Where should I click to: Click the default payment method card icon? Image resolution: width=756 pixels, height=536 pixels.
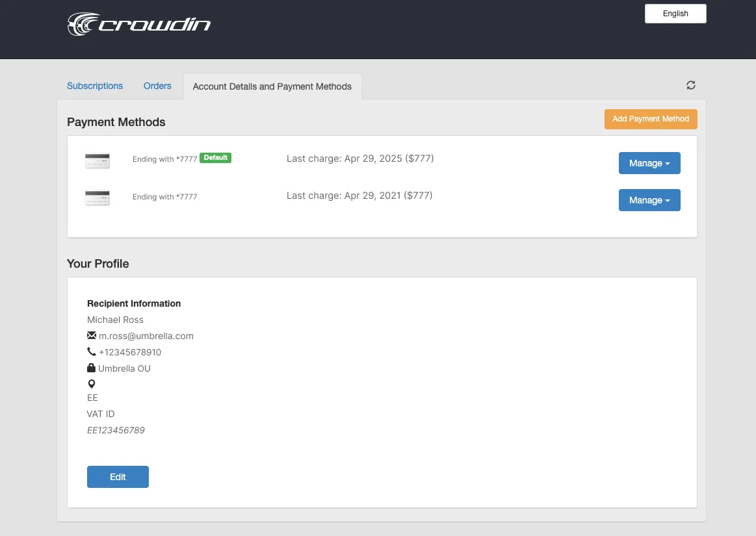(x=98, y=161)
